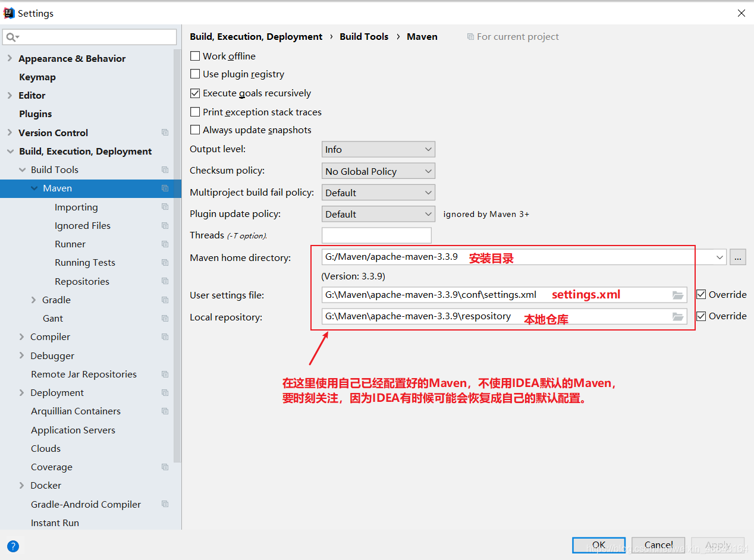The width and height of the screenshot is (754, 560).
Task: Toggle Override for User settings file
Action: (x=701, y=295)
